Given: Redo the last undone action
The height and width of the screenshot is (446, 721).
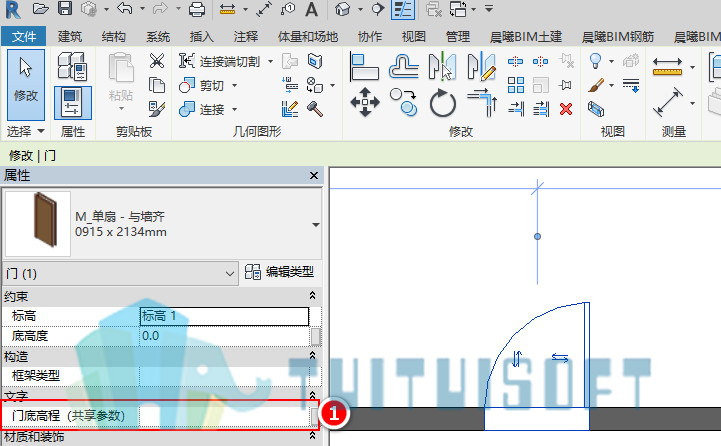Looking at the screenshot, I should [160, 9].
